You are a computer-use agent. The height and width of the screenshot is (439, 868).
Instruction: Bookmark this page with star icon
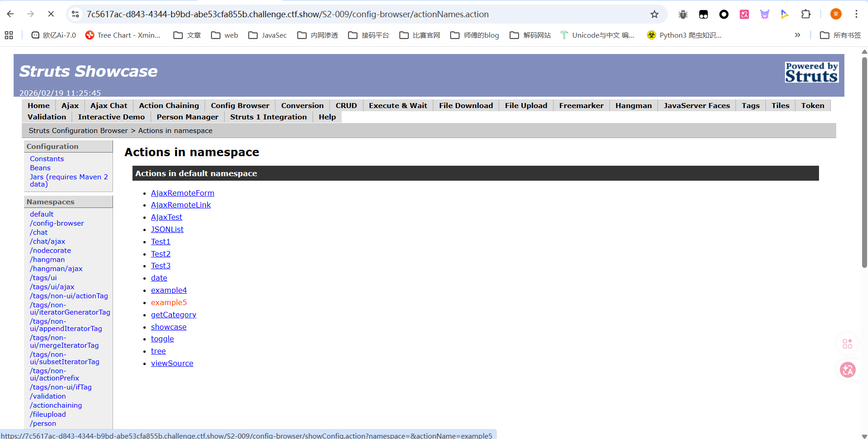click(654, 15)
